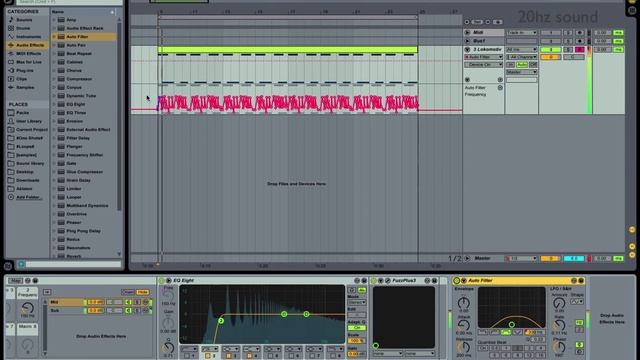
Task: Solo the 3 Lokomotiv track
Action: 568,49
